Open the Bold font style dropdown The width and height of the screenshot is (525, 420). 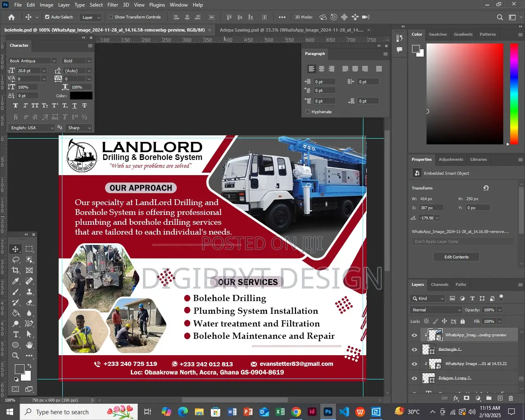pyautogui.click(x=89, y=61)
